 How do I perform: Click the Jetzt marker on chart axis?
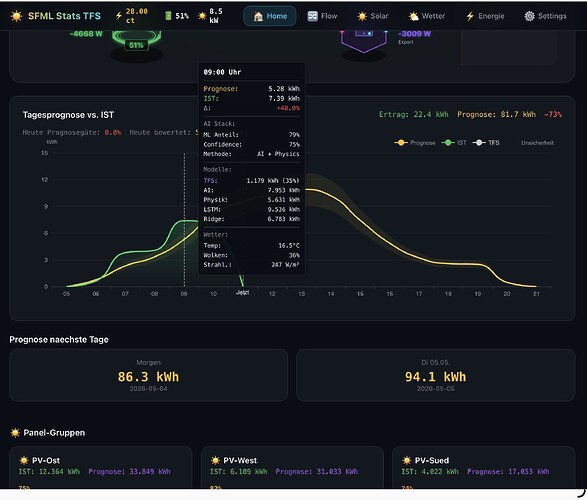tap(243, 293)
